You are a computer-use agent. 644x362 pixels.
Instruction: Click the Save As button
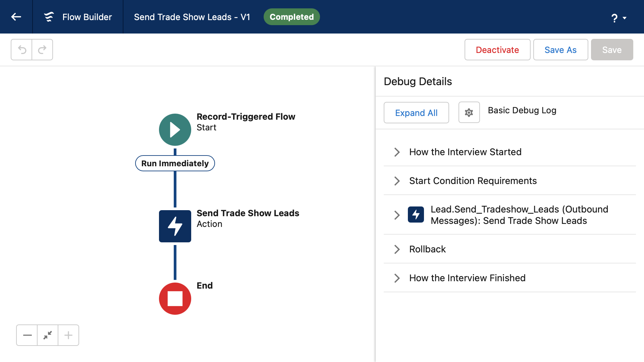tap(560, 50)
